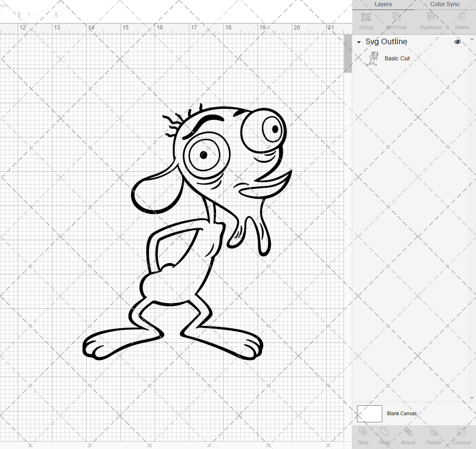
Task: Select the Group icon in Layers panel
Action: (365, 20)
